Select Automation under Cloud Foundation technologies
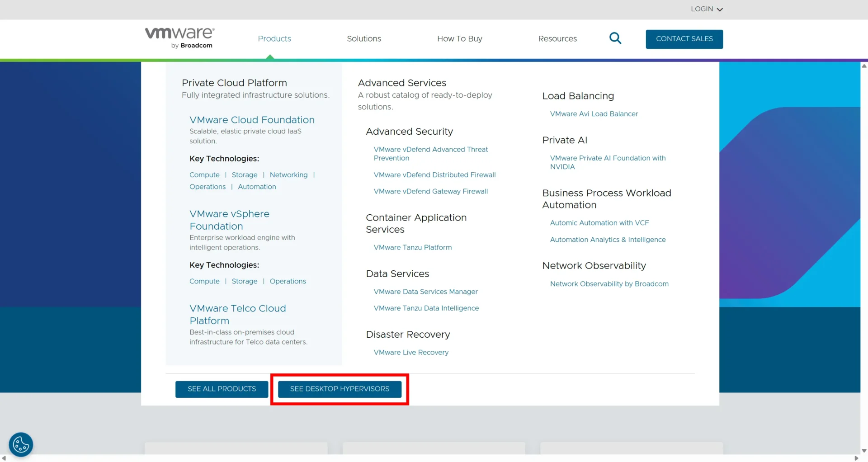 tap(257, 187)
